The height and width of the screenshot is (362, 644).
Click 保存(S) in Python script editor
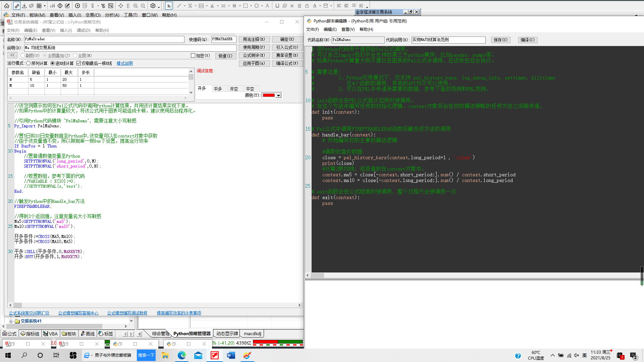500,40
